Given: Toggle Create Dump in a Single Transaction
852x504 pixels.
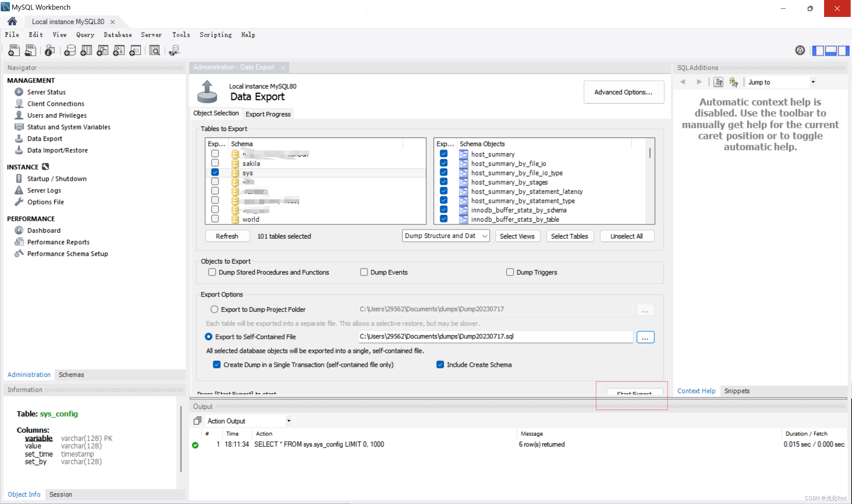Looking at the screenshot, I should click(216, 364).
